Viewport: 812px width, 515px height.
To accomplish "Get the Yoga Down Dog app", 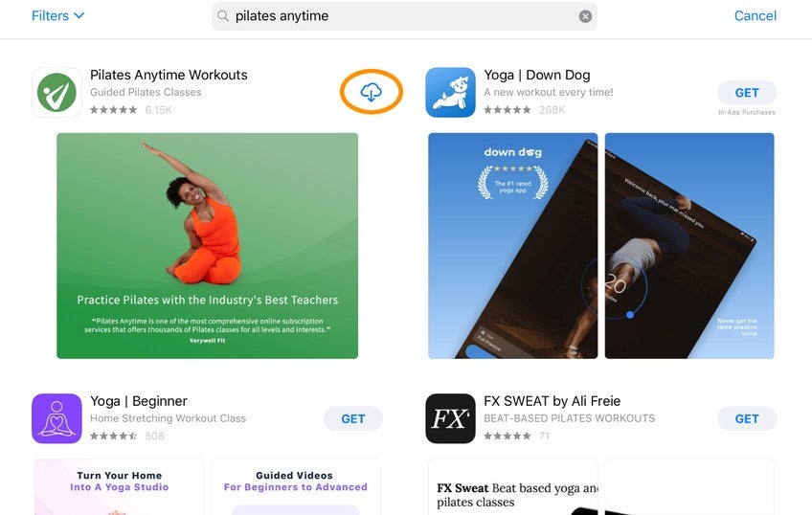I will pos(746,93).
